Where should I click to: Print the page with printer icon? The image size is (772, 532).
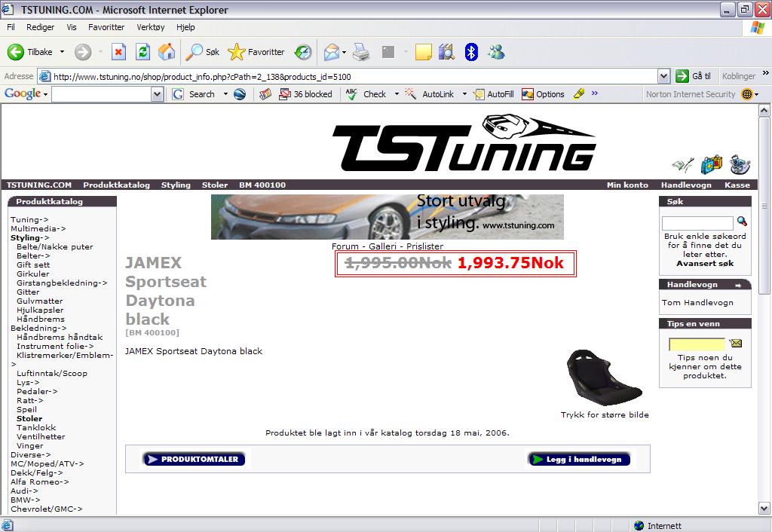coord(361,52)
